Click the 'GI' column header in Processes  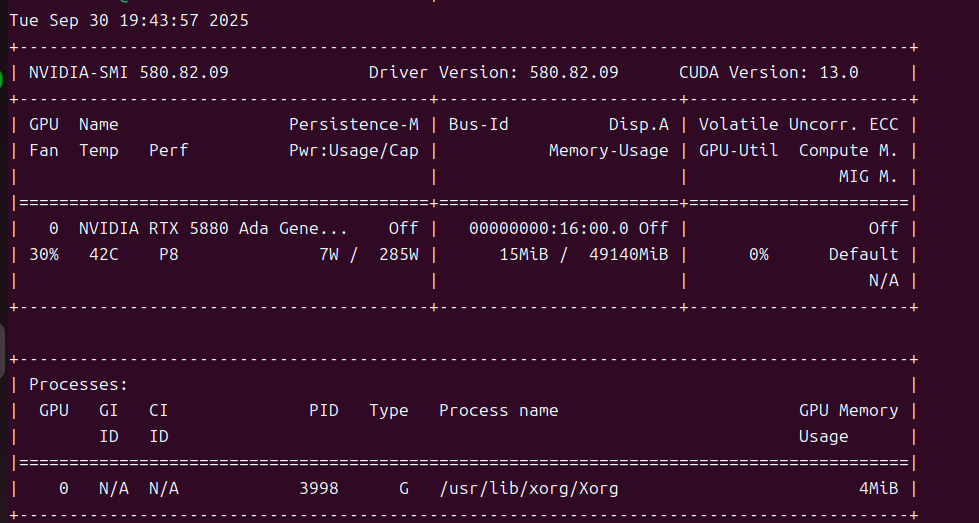point(109,411)
